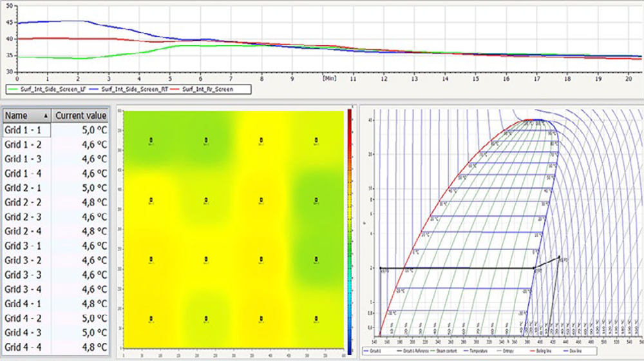Click the top-right sensor marker on the heatmap

tap(316, 141)
